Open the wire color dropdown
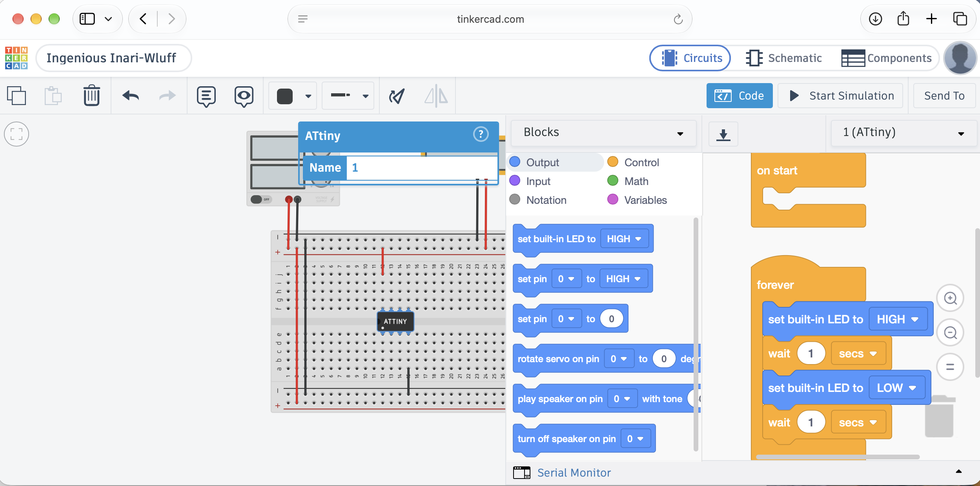Image resolution: width=980 pixels, height=486 pixels. 292,96
